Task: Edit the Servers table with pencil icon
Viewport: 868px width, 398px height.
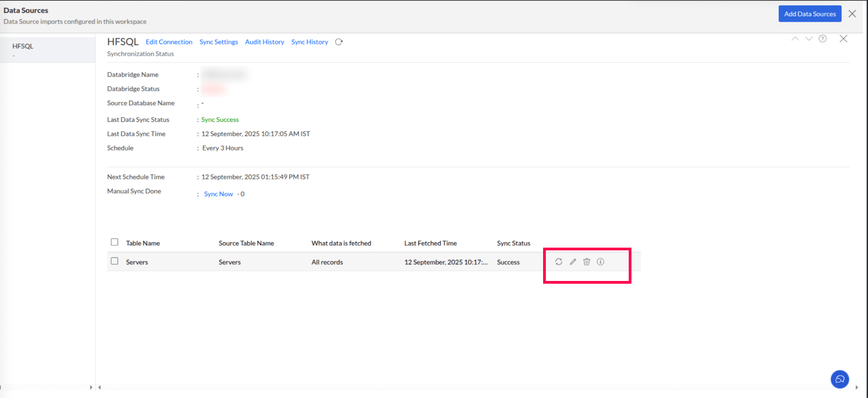Action: point(573,262)
